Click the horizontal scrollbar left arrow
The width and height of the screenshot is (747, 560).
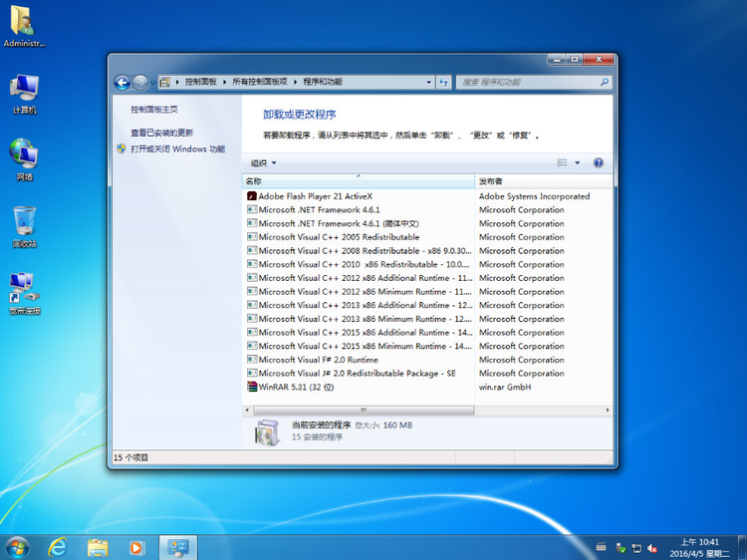coord(247,410)
